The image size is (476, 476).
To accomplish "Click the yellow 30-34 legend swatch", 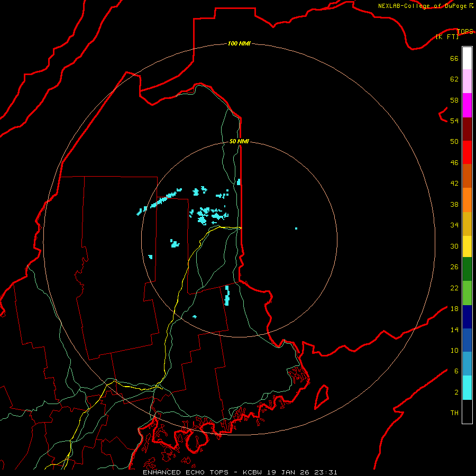I will [x=467, y=246].
